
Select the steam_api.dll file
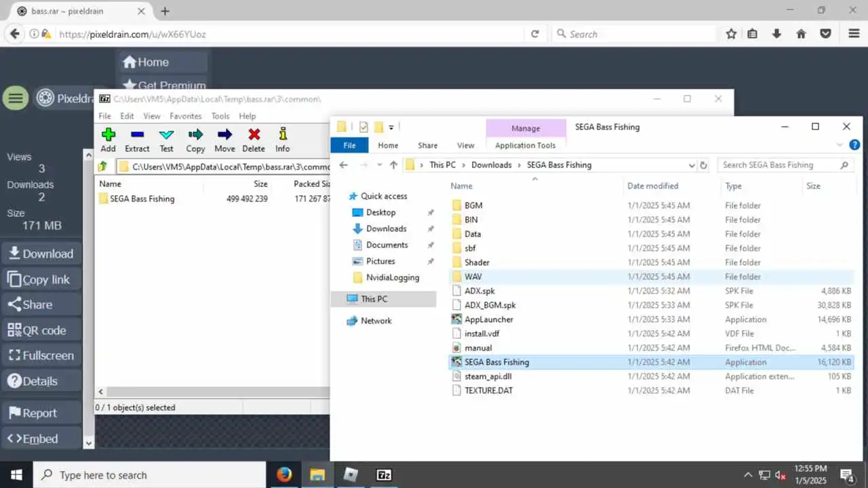(488, 376)
